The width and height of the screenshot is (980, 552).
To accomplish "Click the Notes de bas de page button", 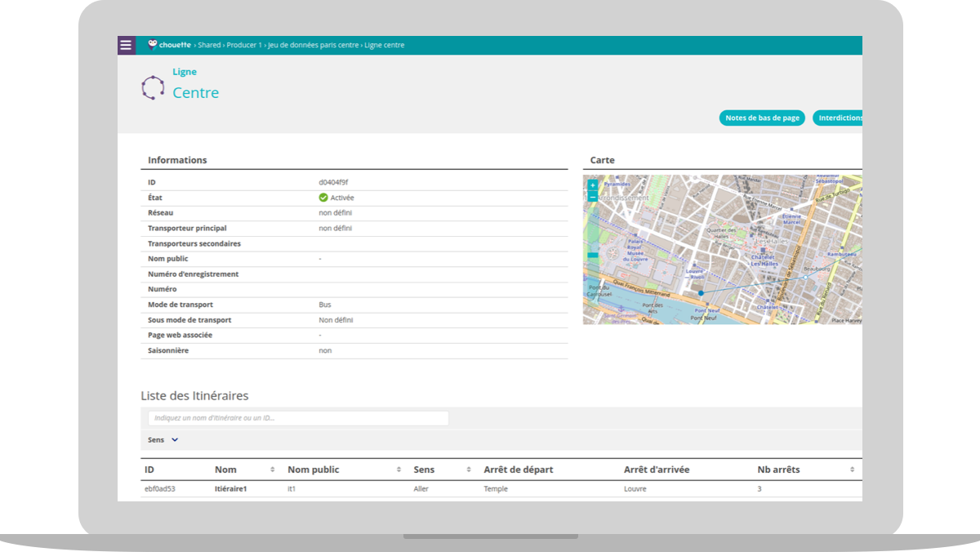I will (x=762, y=118).
